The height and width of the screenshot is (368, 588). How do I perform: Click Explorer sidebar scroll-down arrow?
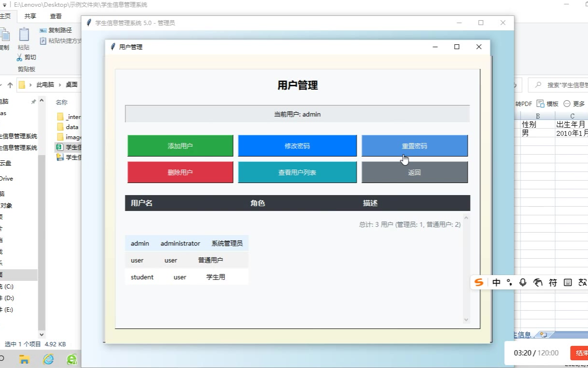(41, 334)
